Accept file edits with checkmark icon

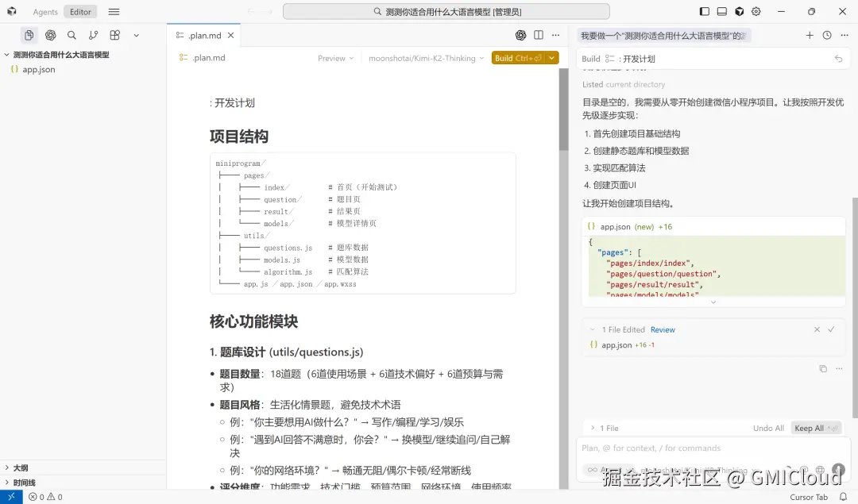coord(831,329)
